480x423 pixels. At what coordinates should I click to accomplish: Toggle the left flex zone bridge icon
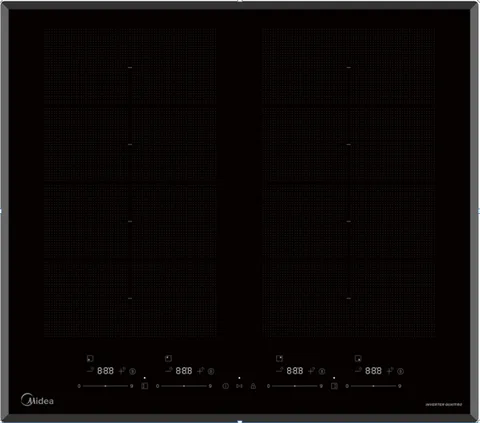tap(145, 386)
